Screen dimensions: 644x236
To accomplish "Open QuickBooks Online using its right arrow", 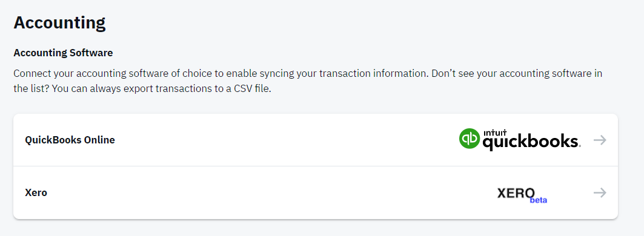I will (600, 140).
